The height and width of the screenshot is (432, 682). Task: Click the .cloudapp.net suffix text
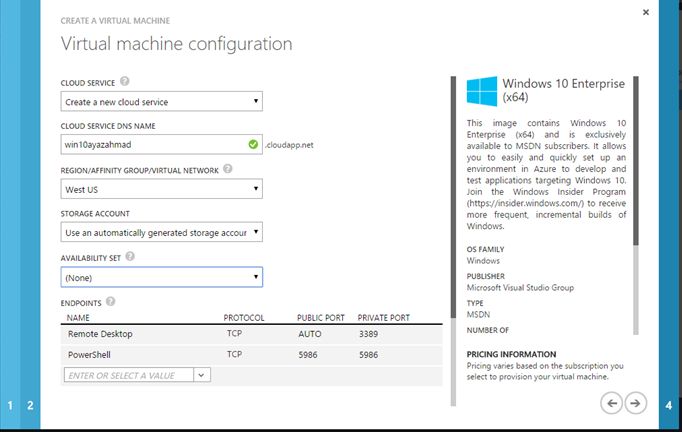point(289,145)
